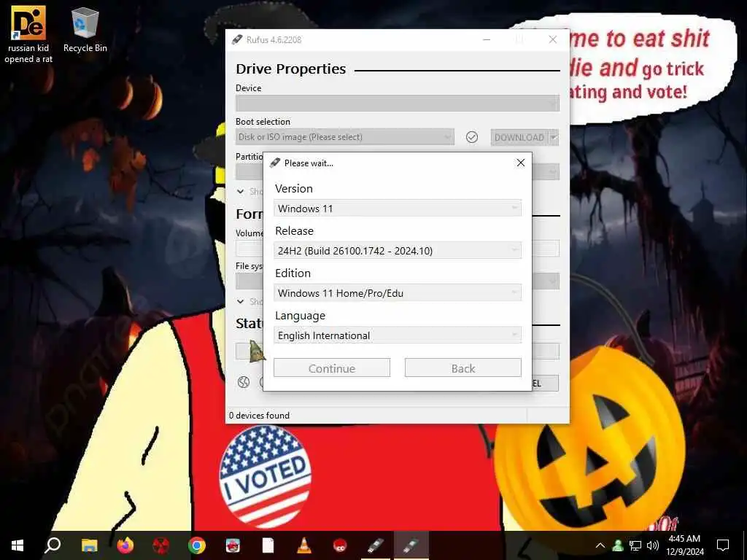Show hidden system tray icons
The width and height of the screenshot is (747, 560).
[x=600, y=545]
